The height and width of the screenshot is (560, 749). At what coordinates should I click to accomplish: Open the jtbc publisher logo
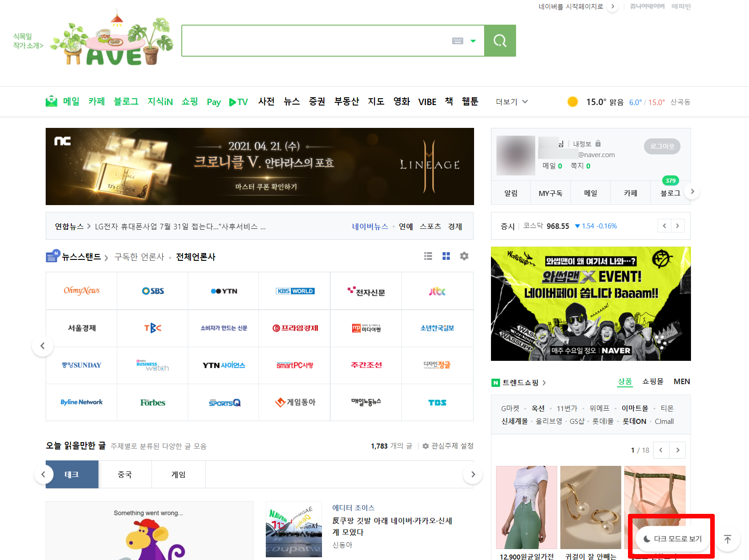[x=438, y=291]
